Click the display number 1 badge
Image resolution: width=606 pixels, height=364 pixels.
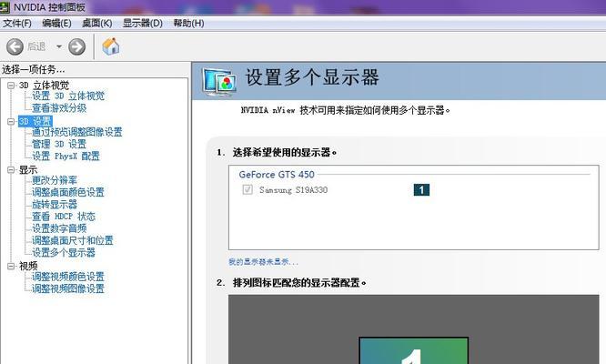click(x=421, y=189)
